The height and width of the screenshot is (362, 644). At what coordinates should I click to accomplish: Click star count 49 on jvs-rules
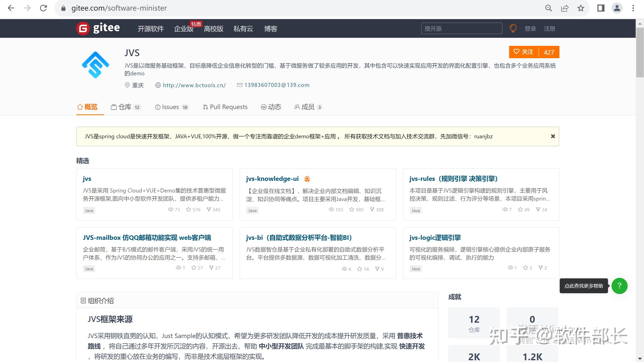524,210
